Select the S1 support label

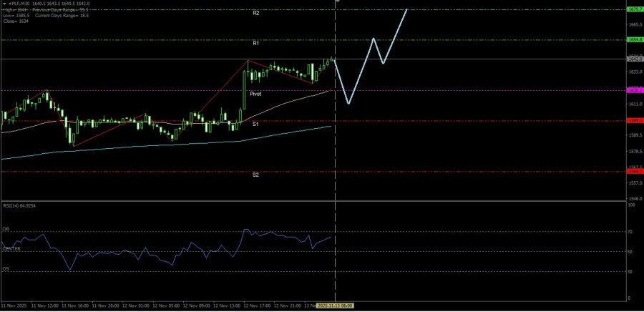(255, 124)
